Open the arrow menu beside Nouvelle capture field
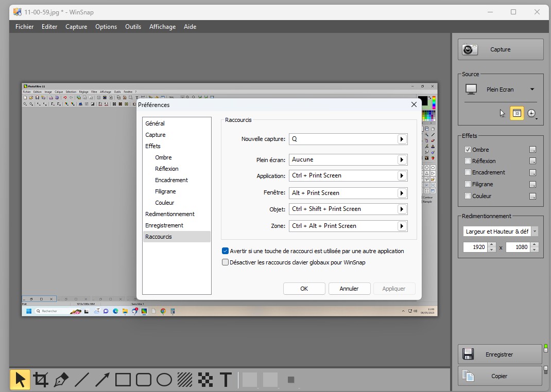 point(402,139)
